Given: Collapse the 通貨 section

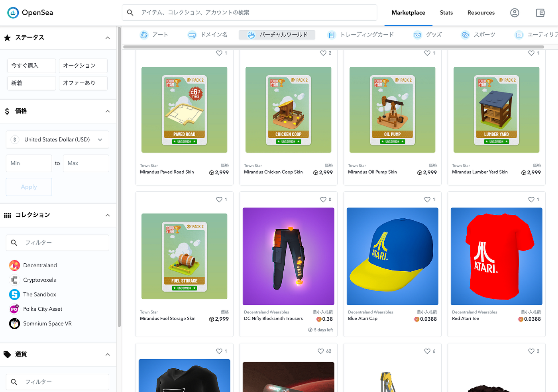Looking at the screenshot, I should (x=108, y=355).
